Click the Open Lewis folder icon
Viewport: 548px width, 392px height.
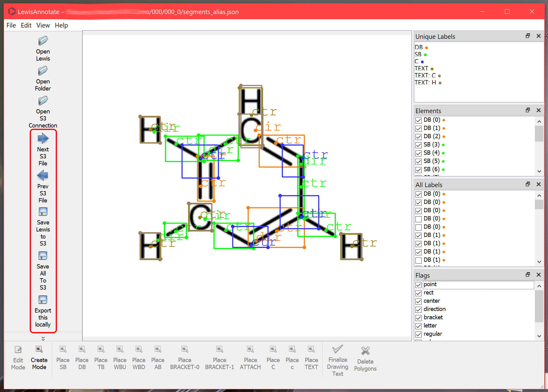click(x=43, y=41)
